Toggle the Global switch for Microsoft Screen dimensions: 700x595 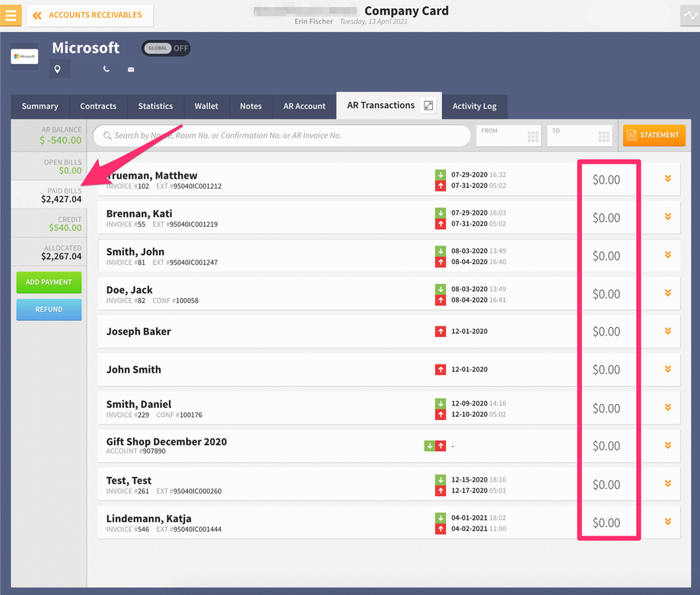(x=166, y=48)
